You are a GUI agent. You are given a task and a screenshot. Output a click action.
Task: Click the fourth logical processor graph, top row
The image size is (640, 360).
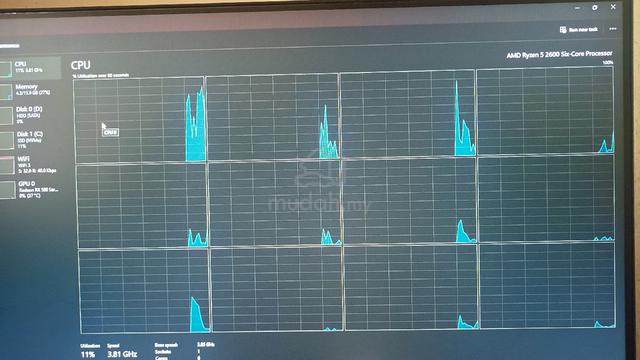tap(545, 111)
